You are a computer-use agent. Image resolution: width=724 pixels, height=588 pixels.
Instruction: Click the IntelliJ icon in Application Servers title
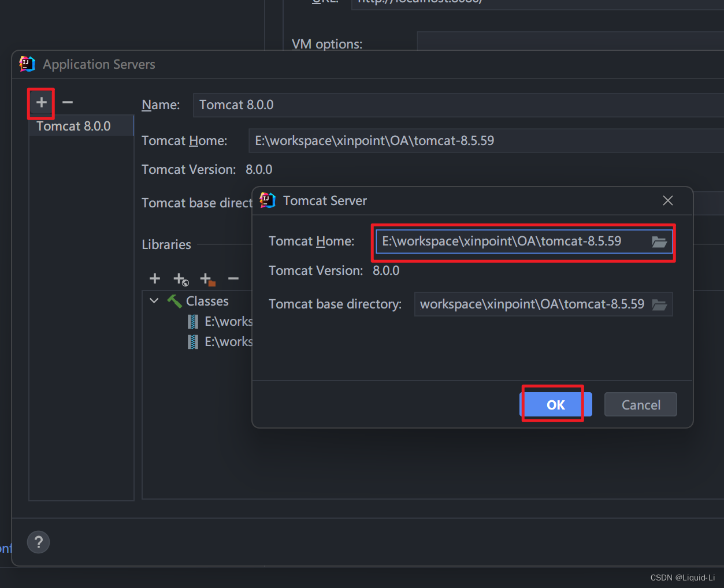tap(27, 64)
